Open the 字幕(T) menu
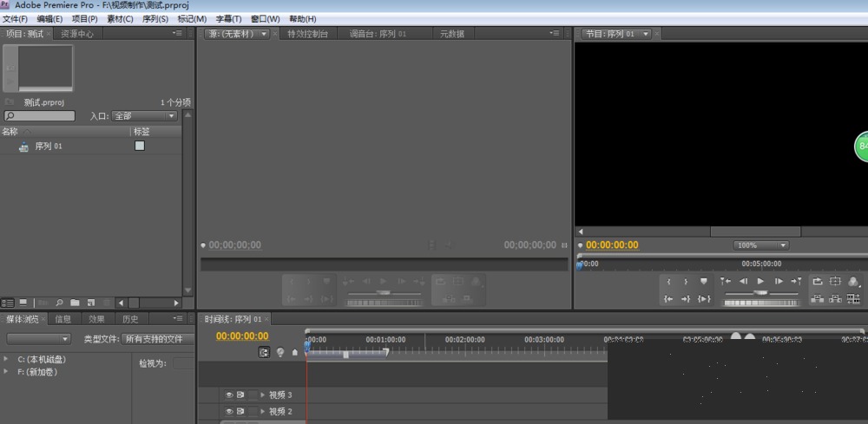 [x=228, y=19]
